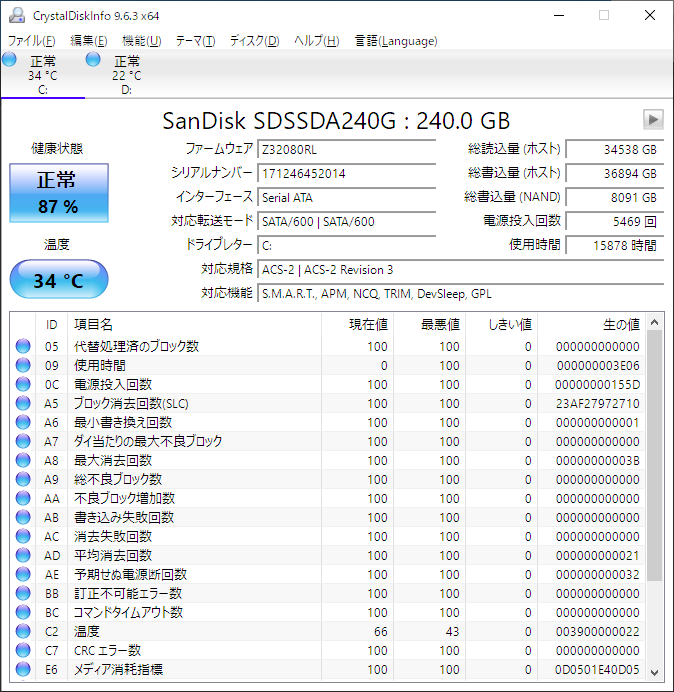This screenshot has height=692, width=674.
Task: Click the total host writes value 36894 GB
Action: (x=614, y=173)
